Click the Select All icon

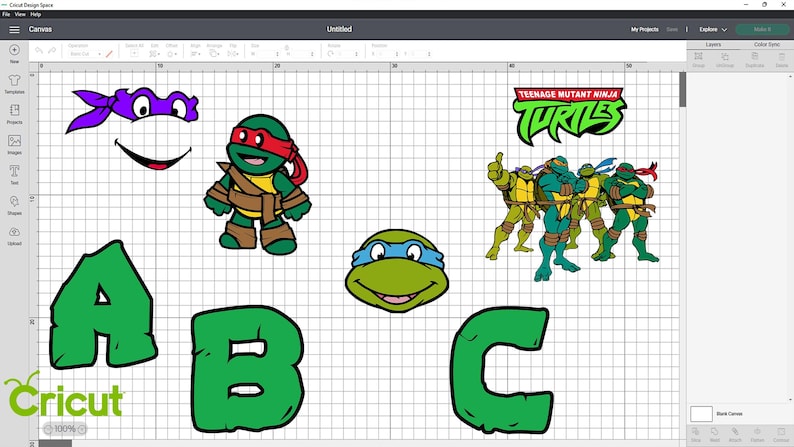[x=134, y=53]
